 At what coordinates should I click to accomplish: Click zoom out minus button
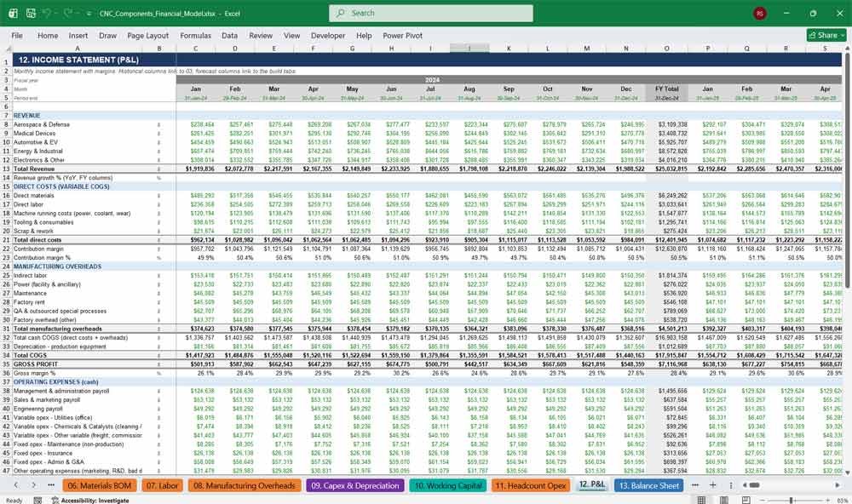pyautogui.click(x=763, y=501)
